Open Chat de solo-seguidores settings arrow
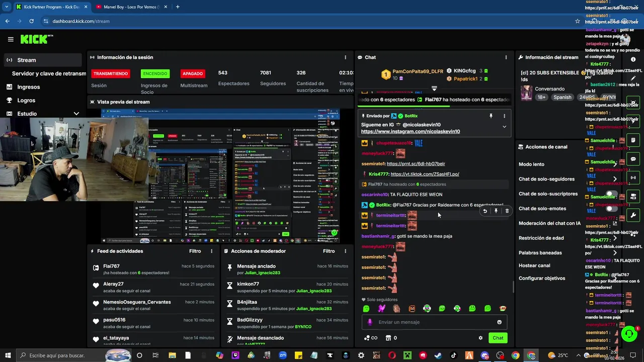Viewport: 644px width, 362px height. (x=615, y=179)
